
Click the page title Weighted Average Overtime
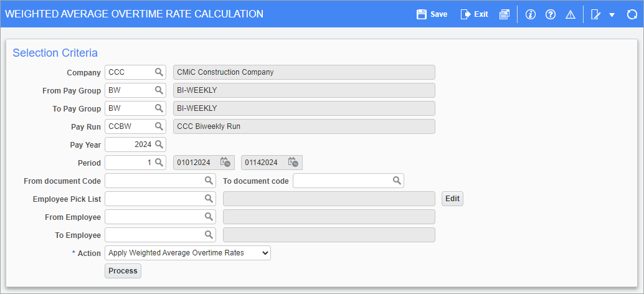[x=134, y=14]
